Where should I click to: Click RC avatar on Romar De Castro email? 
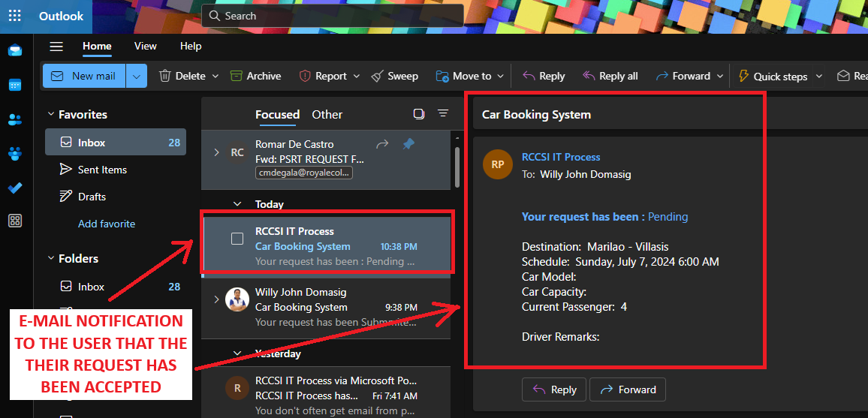(x=237, y=152)
